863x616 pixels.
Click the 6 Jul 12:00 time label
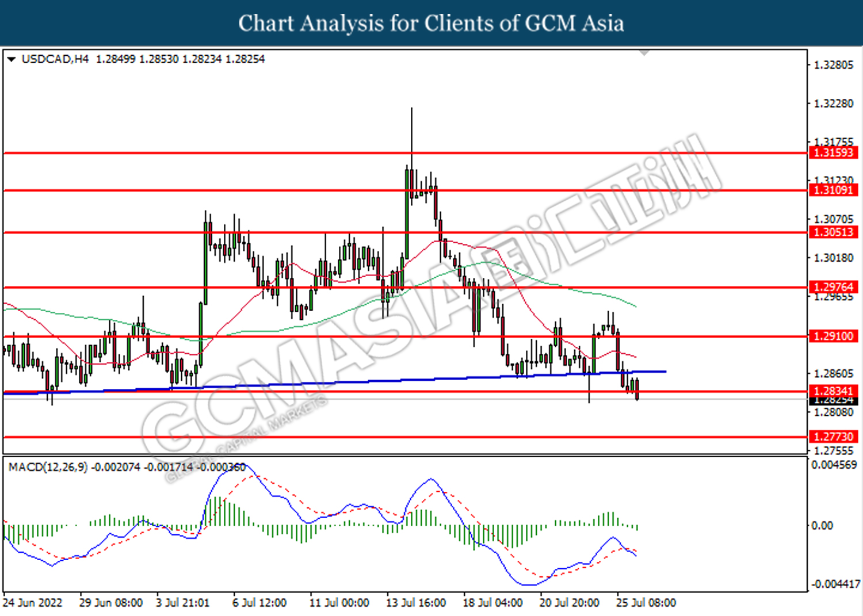pos(259,603)
